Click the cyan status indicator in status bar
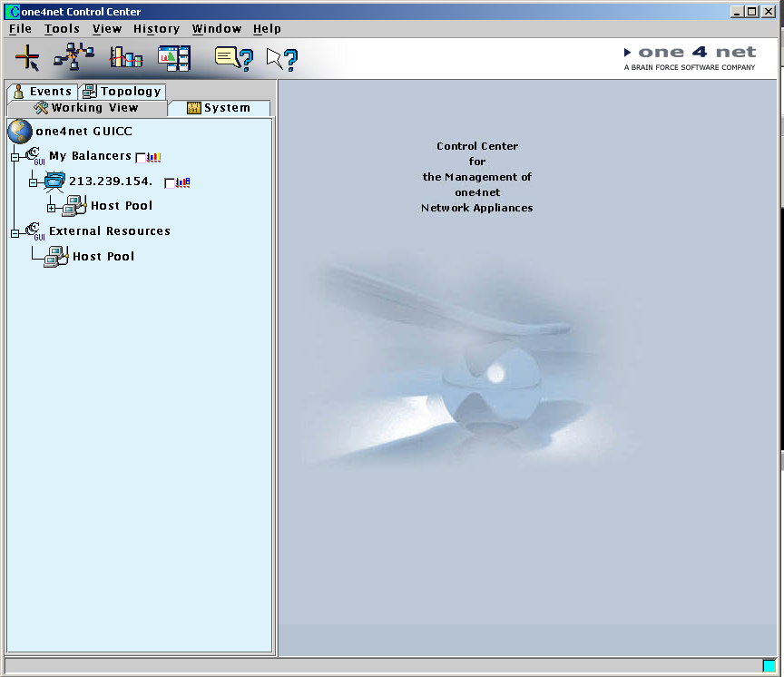The image size is (784, 677). (769, 665)
